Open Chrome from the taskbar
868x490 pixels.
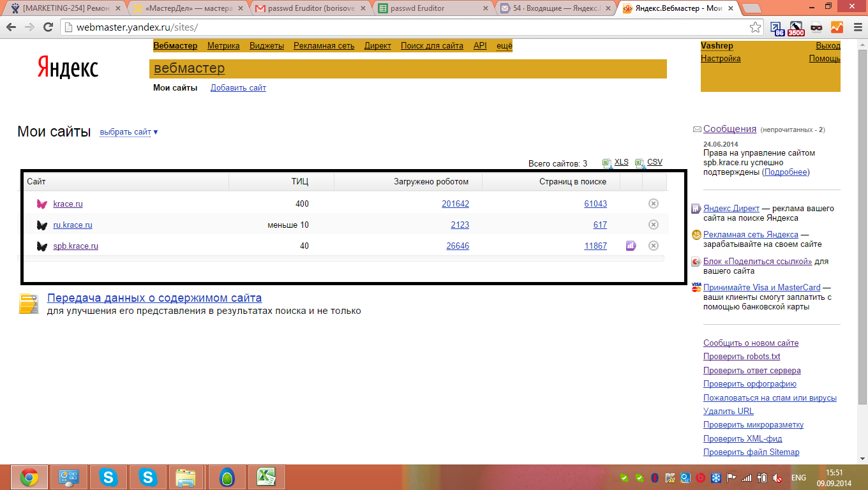[29, 477]
